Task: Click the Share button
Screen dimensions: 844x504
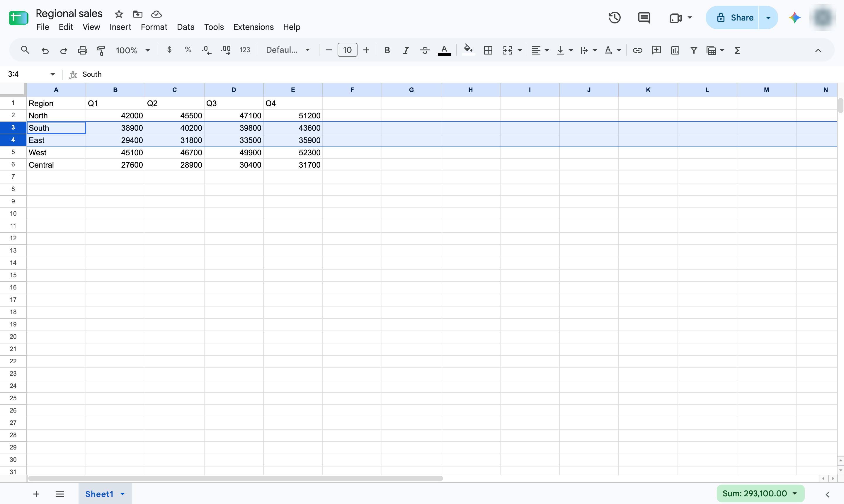Action: point(732,18)
